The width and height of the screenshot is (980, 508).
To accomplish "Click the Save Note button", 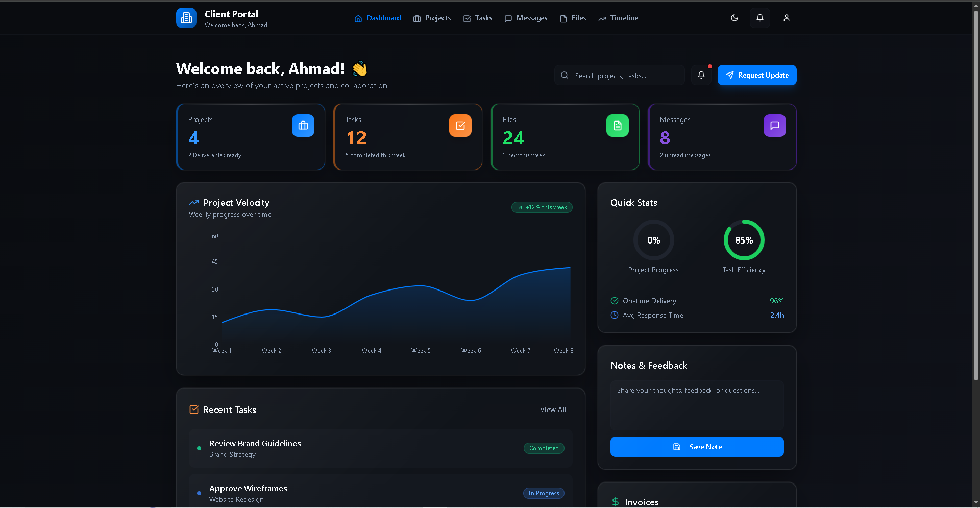I will [697, 447].
